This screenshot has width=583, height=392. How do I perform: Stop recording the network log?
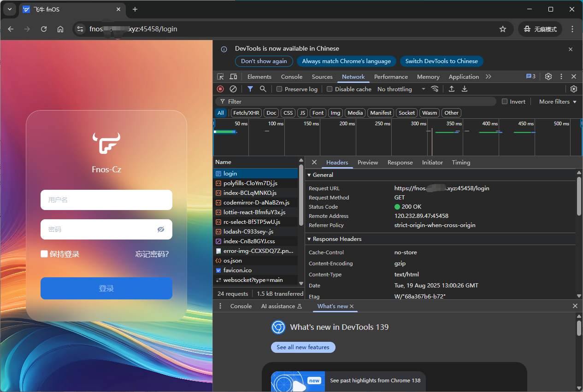(x=220, y=89)
